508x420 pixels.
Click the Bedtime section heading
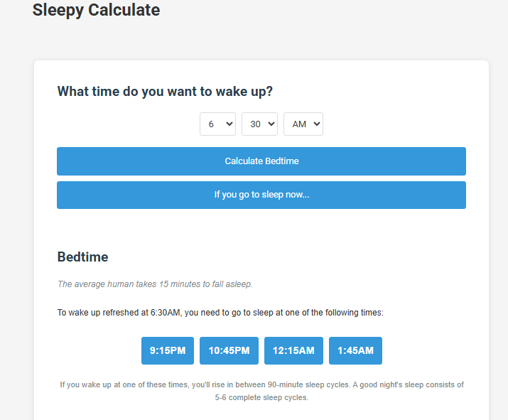point(82,257)
